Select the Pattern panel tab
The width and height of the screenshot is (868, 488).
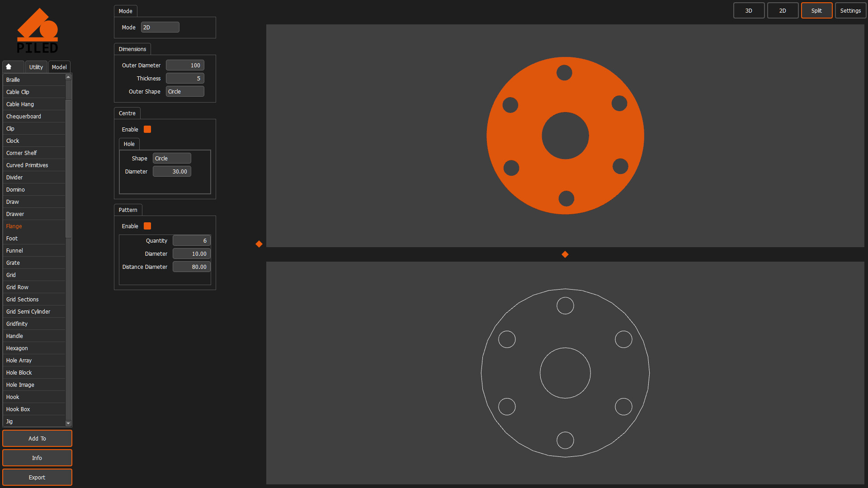point(128,210)
